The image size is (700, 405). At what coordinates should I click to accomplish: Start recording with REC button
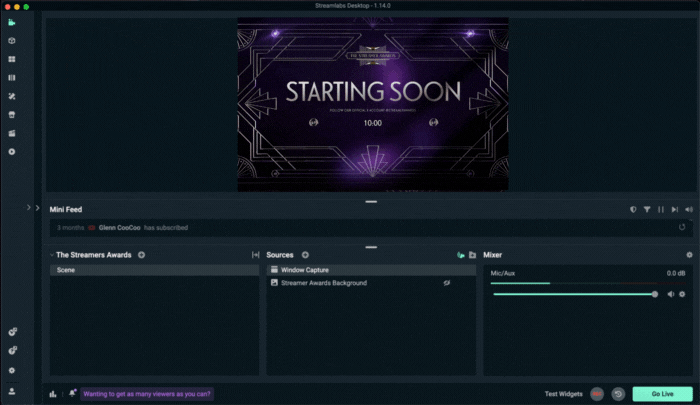[x=597, y=394]
